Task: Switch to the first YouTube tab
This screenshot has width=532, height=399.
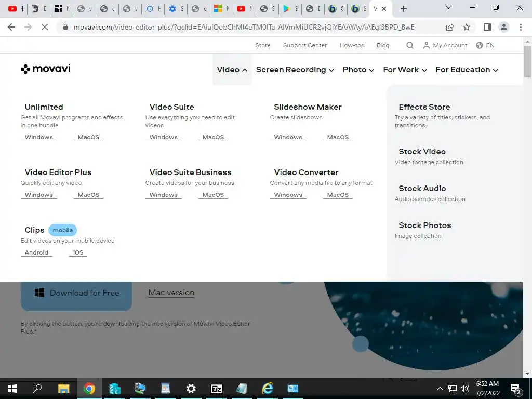Action: 15,9
